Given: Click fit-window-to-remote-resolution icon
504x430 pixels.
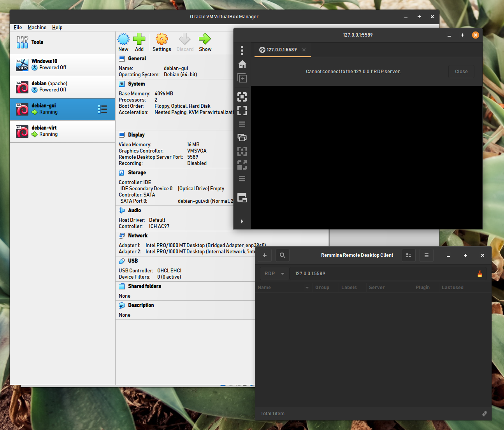Looking at the screenshot, I should click(x=242, y=97).
